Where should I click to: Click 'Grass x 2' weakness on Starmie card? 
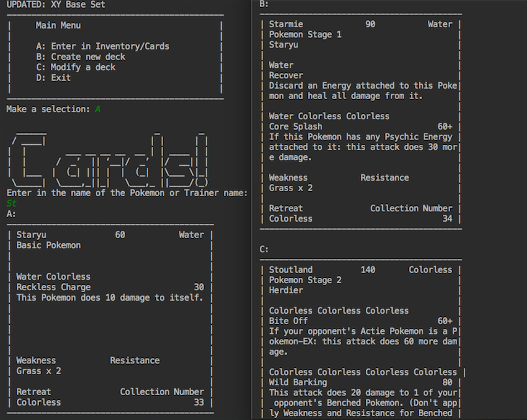click(x=291, y=188)
